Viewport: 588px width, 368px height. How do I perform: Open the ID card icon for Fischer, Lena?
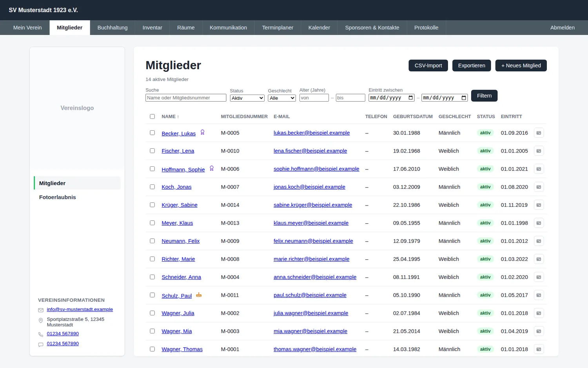(539, 151)
